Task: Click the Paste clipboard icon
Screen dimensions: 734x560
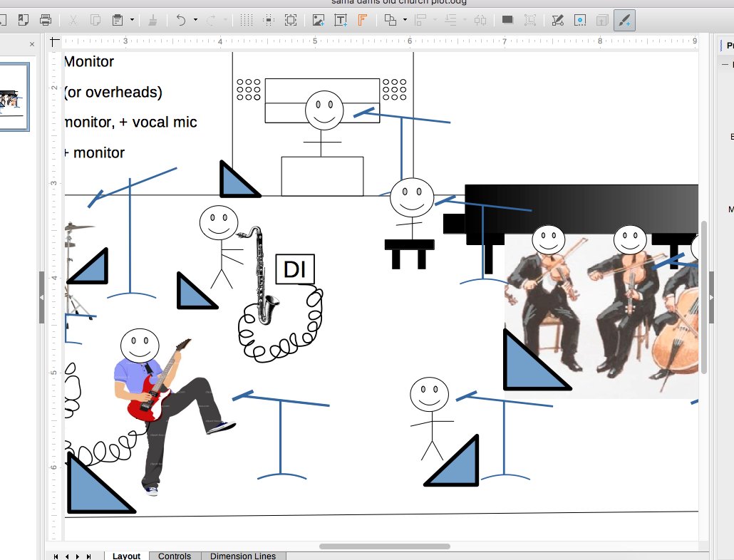Action: (118, 20)
